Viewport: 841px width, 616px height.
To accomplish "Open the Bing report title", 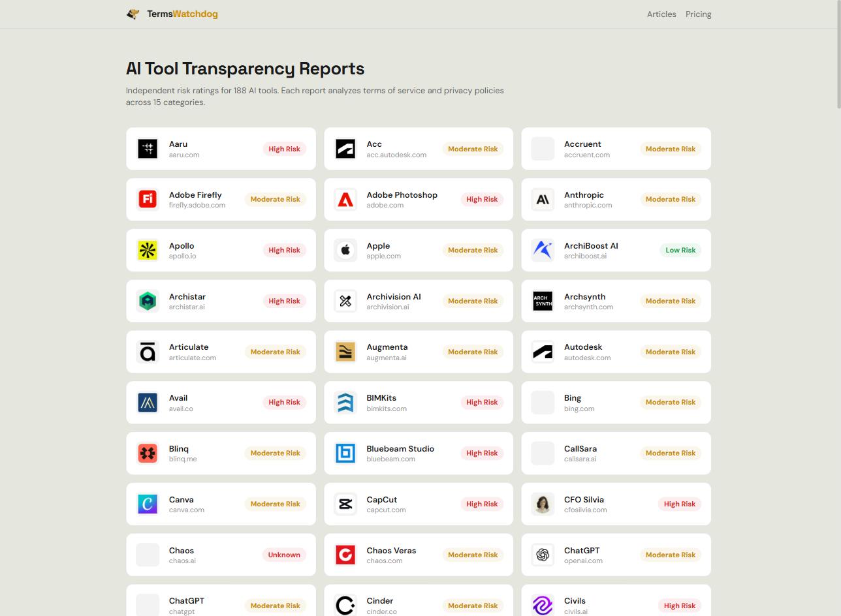I will click(573, 398).
